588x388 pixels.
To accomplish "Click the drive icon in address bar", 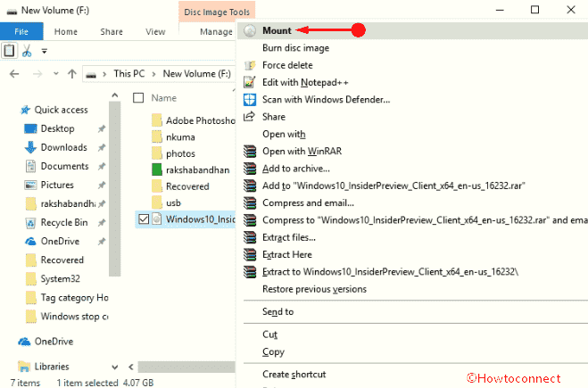I will [x=91, y=75].
